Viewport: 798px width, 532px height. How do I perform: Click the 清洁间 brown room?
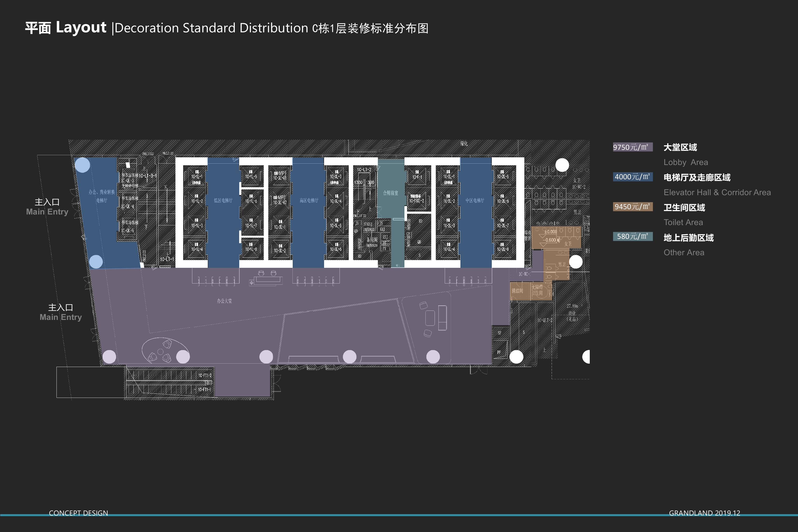pyautogui.click(x=517, y=291)
